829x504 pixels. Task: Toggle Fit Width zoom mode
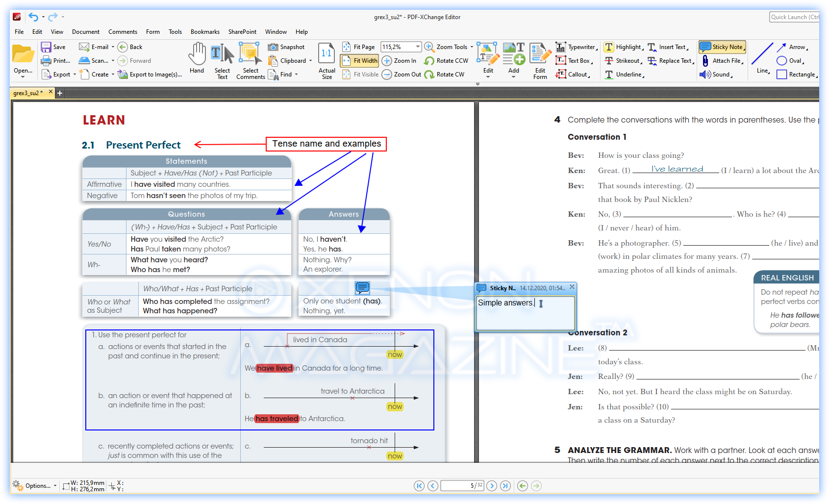359,61
